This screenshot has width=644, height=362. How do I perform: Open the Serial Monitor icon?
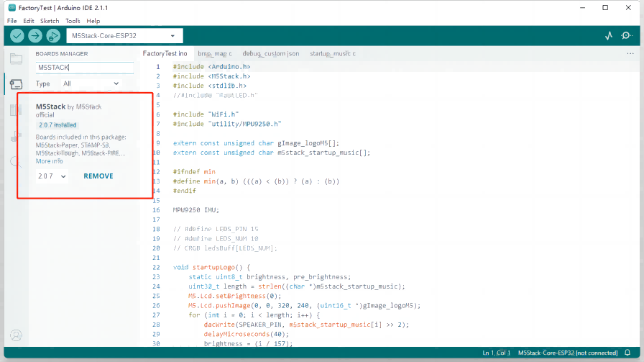(627, 36)
